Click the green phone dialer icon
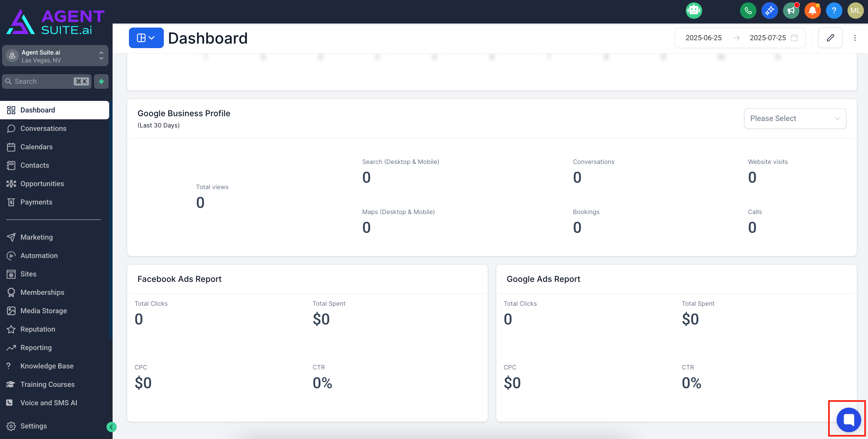This screenshot has height=439, width=868. click(748, 11)
